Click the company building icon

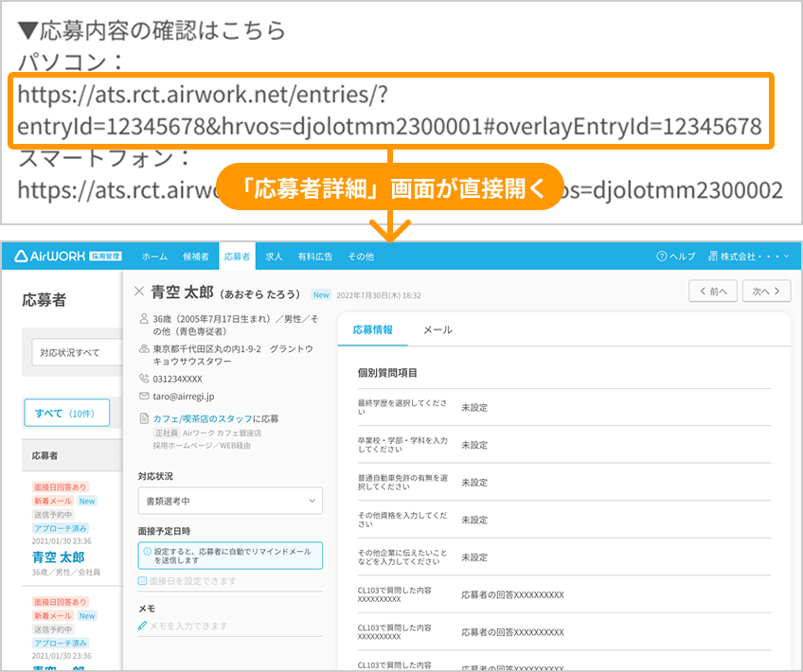point(712,256)
